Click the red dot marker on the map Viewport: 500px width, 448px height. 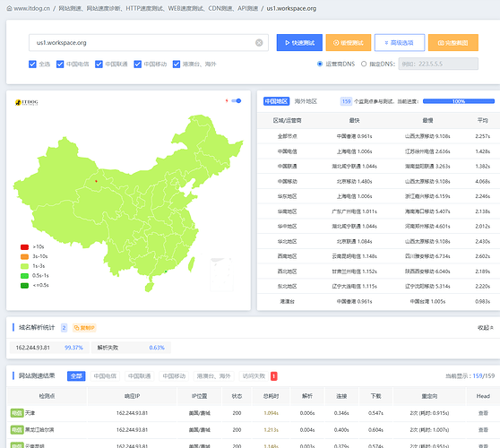[96, 181]
